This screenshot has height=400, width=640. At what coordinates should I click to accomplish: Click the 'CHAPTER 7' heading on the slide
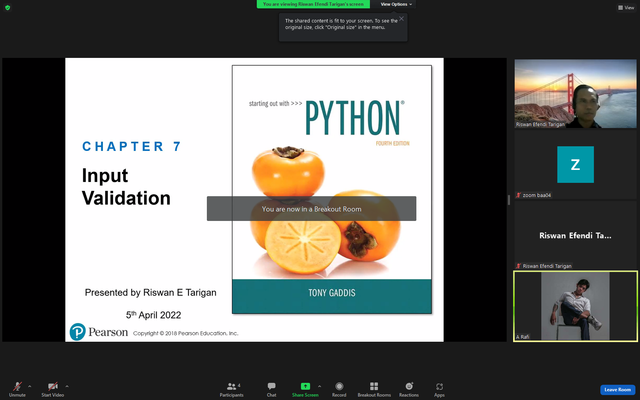coord(131,146)
